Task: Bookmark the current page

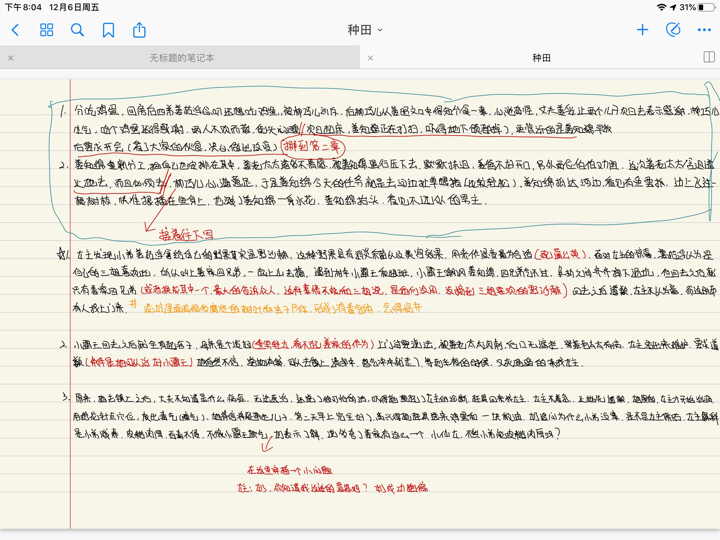Action: (x=108, y=30)
